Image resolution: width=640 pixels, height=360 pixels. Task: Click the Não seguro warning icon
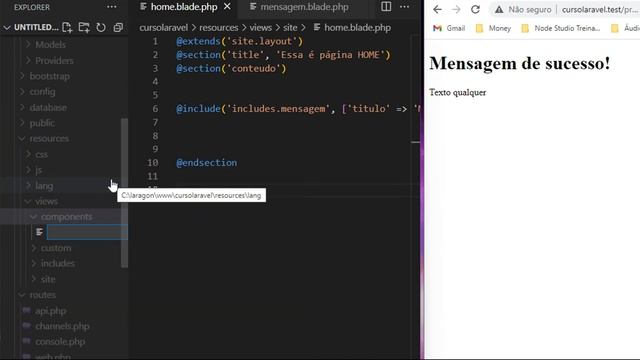tap(499, 9)
